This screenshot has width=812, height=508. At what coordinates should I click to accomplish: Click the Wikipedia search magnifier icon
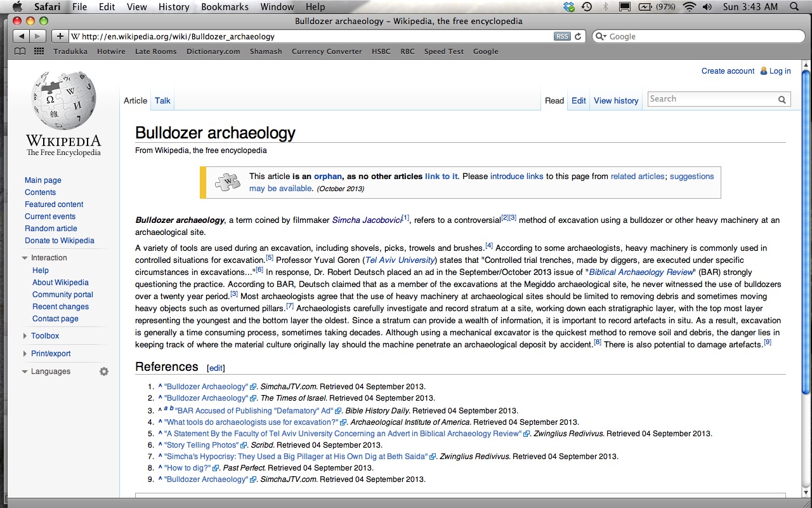click(x=782, y=99)
